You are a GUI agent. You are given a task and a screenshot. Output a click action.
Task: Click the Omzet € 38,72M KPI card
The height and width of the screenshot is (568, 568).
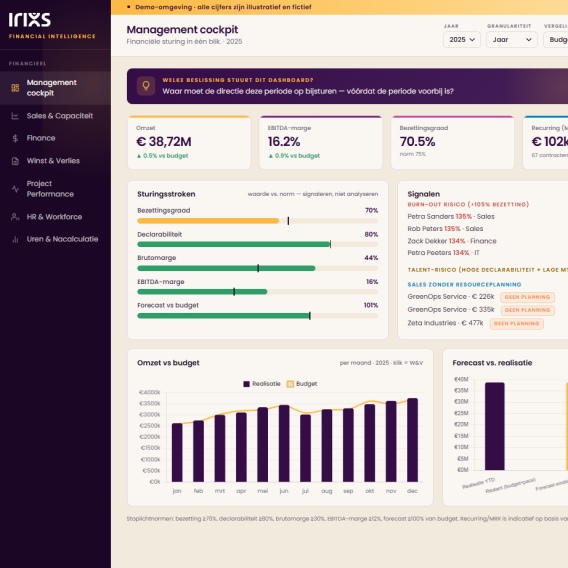(x=189, y=143)
